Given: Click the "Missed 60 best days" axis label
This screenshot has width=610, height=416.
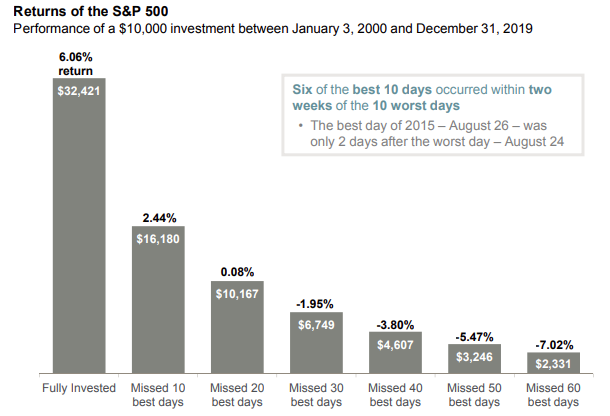Looking at the screenshot, I should coord(554,394).
